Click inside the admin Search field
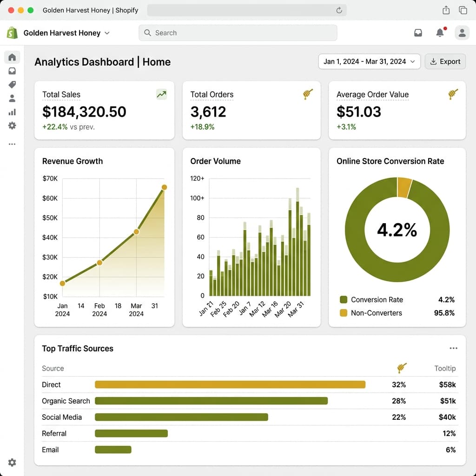This screenshot has height=476, width=476. (x=238, y=33)
